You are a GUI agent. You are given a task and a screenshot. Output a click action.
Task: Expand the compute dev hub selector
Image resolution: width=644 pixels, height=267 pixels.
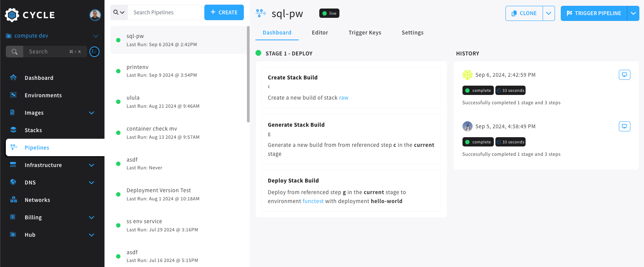tap(96, 36)
